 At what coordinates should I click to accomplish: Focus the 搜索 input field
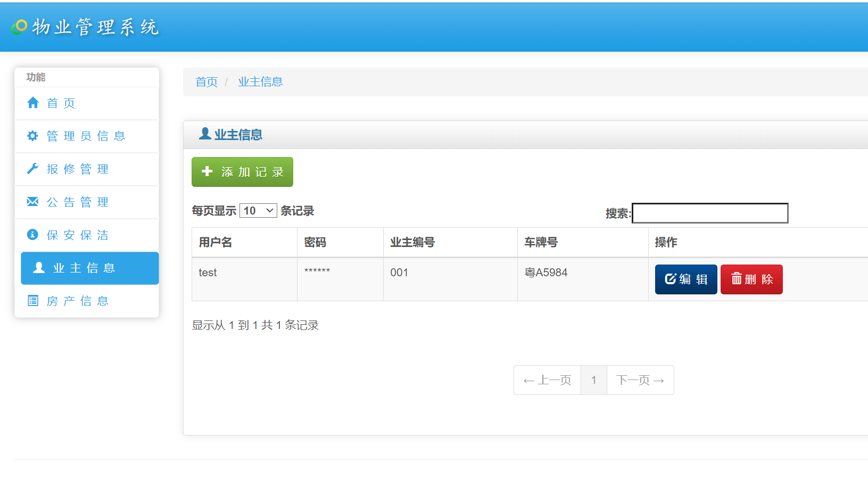click(710, 213)
